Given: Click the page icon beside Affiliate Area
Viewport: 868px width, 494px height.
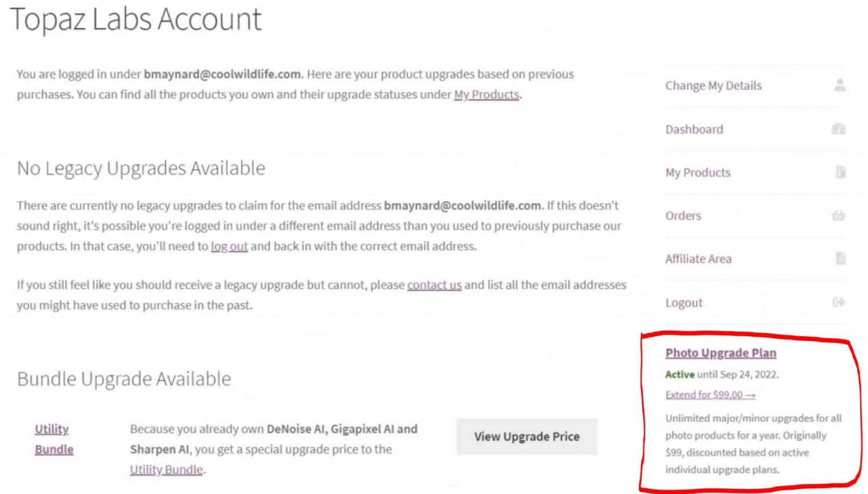Looking at the screenshot, I should pyautogui.click(x=840, y=259).
